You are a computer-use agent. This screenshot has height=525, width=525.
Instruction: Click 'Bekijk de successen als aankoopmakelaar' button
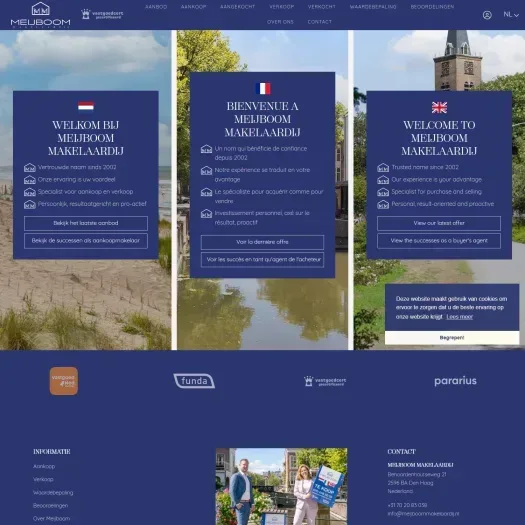click(x=86, y=241)
